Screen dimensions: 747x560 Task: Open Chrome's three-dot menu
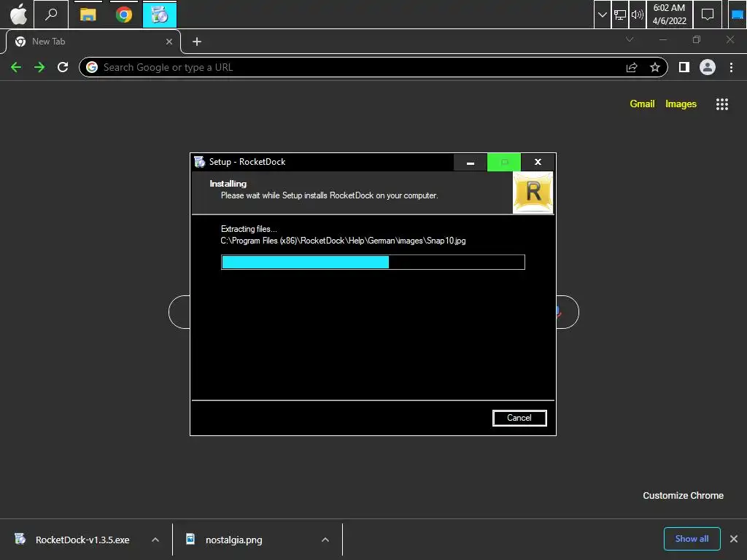[x=731, y=67]
